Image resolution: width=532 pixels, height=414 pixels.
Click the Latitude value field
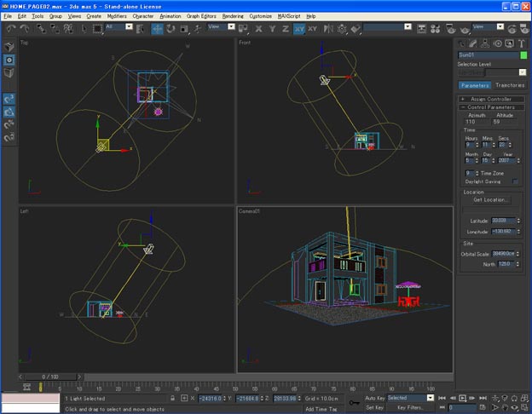(503, 221)
